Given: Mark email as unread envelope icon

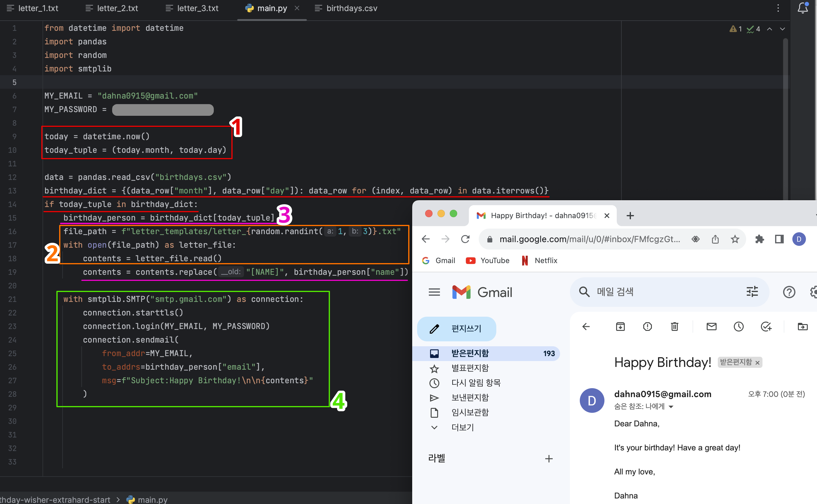Looking at the screenshot, I should pyautogui.click(x=711, y=326).
